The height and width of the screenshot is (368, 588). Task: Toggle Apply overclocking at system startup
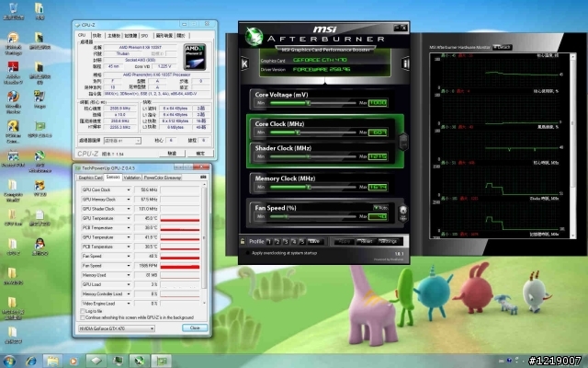pos(248,253)
